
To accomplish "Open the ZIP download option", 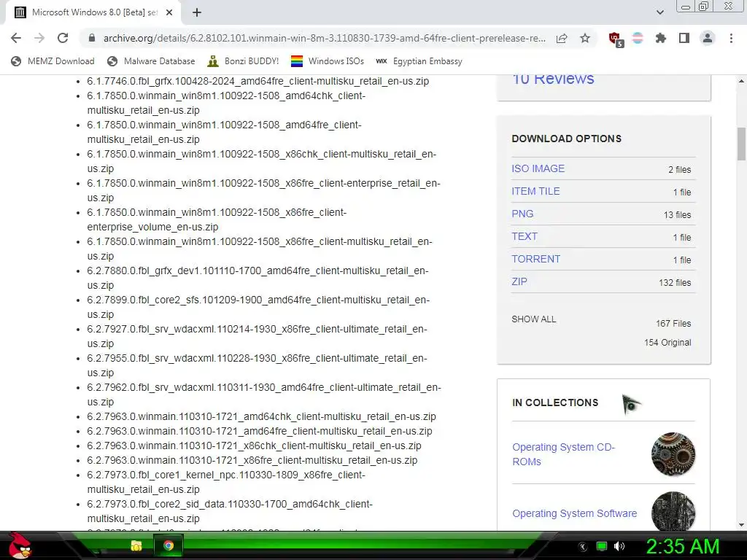I will click(519, 281).
